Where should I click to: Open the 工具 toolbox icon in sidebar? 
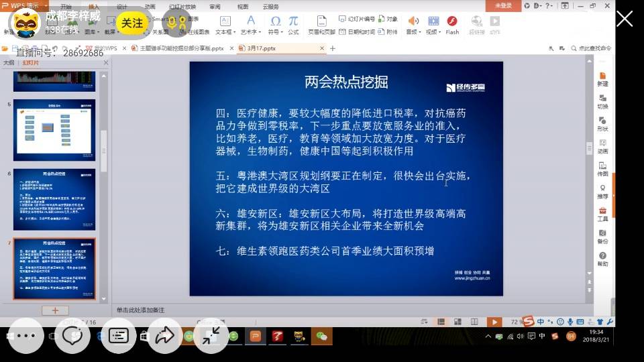coord(602,214)
